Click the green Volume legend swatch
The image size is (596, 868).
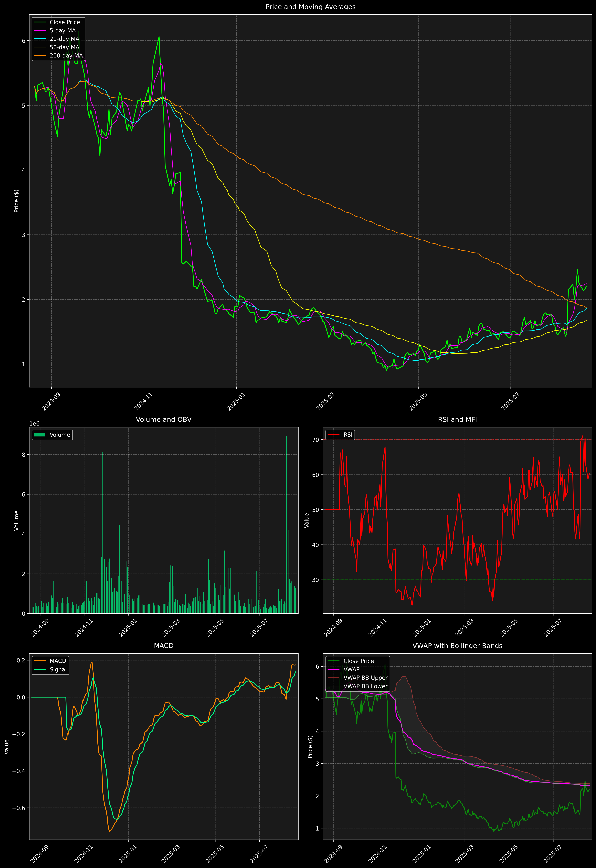(40, 435)
